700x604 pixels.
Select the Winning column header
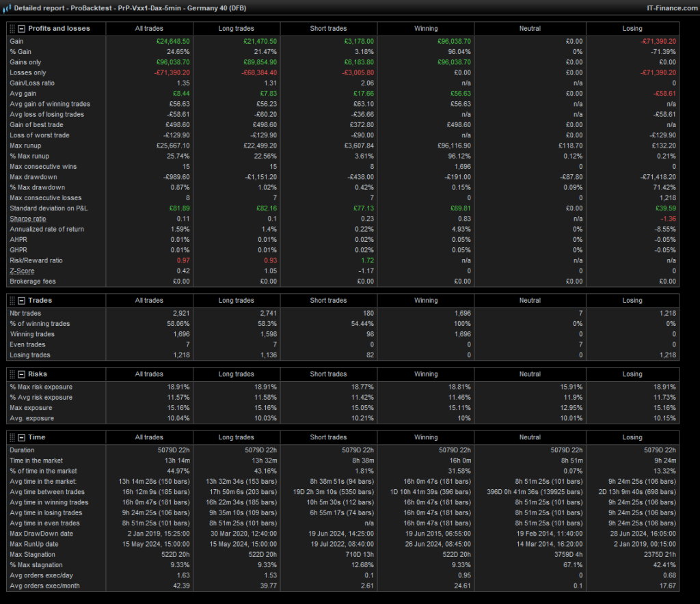426,28
